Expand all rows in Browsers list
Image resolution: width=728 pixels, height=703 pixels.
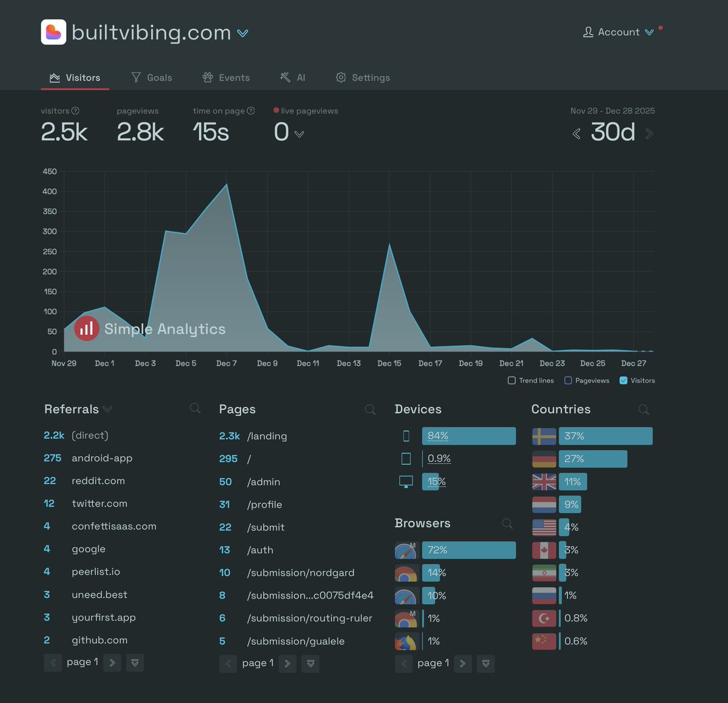pos(485,664)
